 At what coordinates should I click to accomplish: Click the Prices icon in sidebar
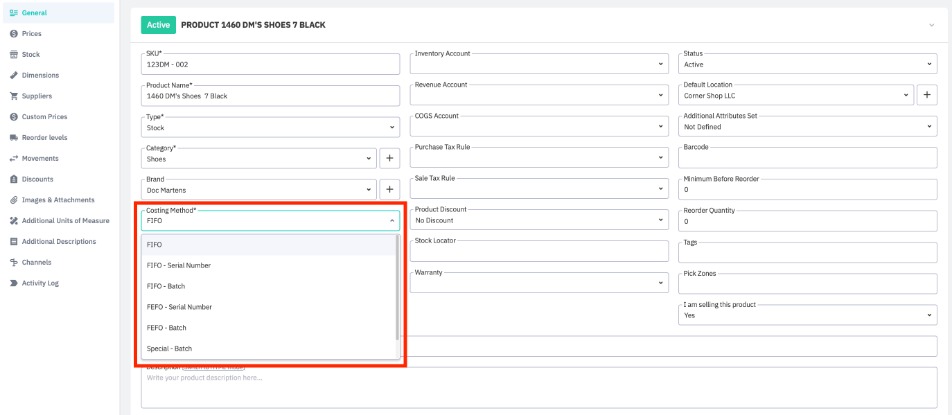coord(13,33)
